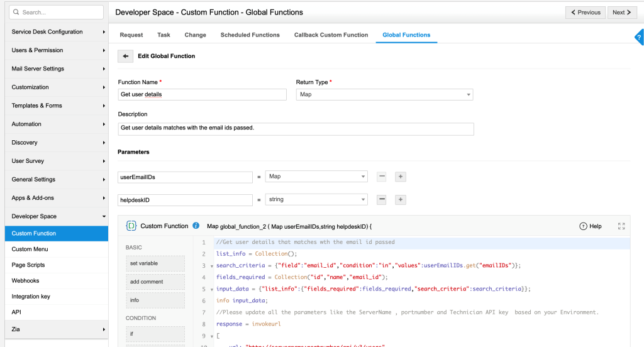Open Webhooks in the sidebar

pyautogui.click(x=25, y=280)
